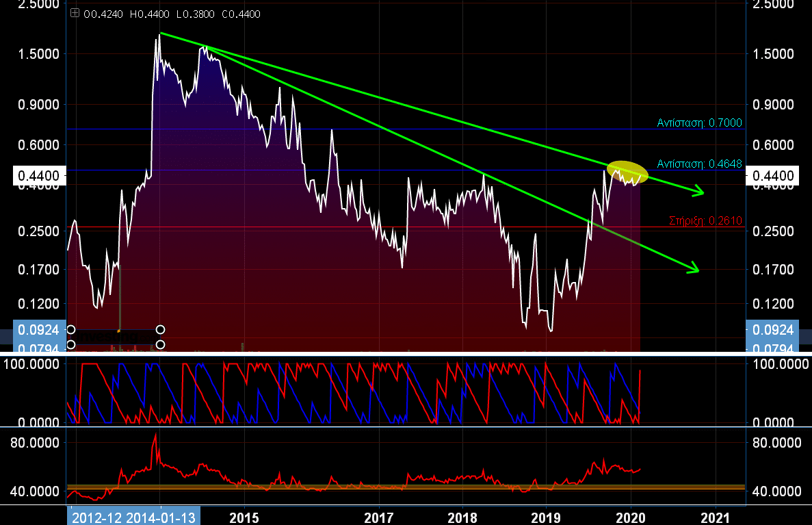Select the orange band in bottom indicator
Image resolution: width=812 pixels, height=525 pixels.
click(x=406, y=487)
